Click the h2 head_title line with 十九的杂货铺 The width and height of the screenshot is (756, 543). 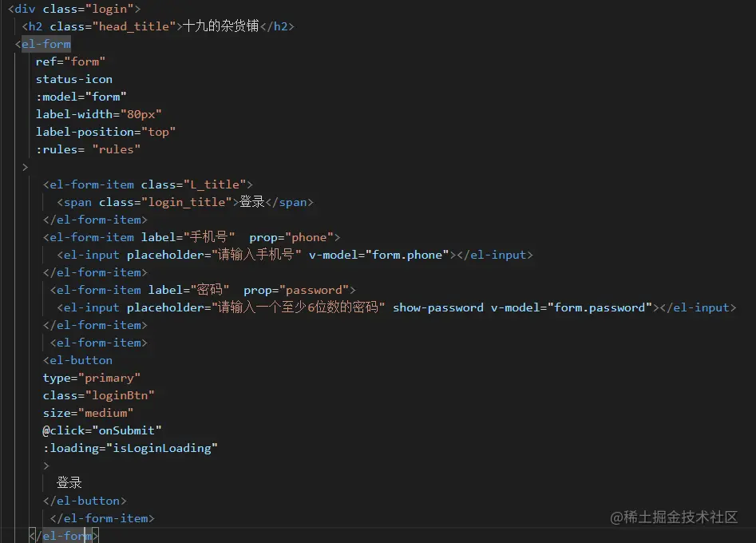[x=157, y=26]
